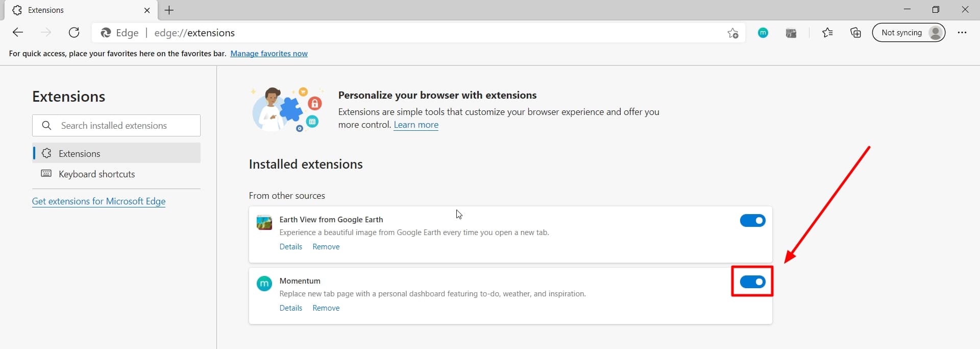Click the second extension icon in toolbar
Image resolution: width=980 pixels, height=349 pixels.
(x=791, y=33)
